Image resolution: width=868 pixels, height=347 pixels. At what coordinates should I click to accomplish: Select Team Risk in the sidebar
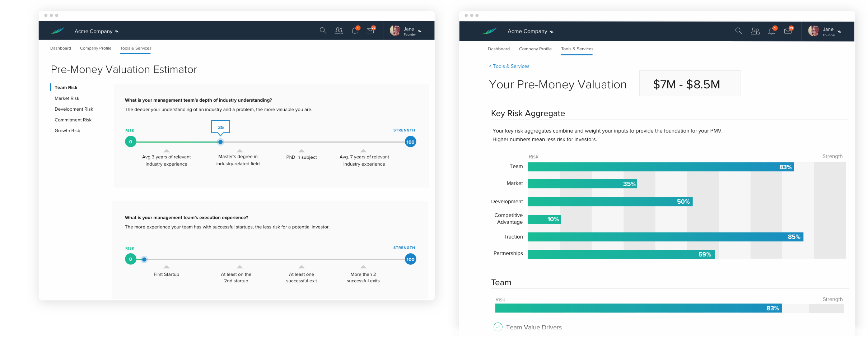point(66,88)
